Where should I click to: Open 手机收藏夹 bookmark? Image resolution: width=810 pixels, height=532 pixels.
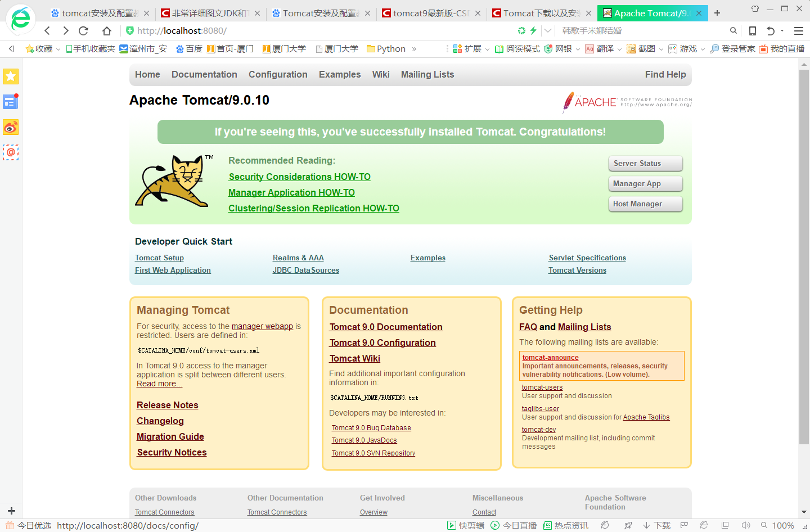[90, 49]
